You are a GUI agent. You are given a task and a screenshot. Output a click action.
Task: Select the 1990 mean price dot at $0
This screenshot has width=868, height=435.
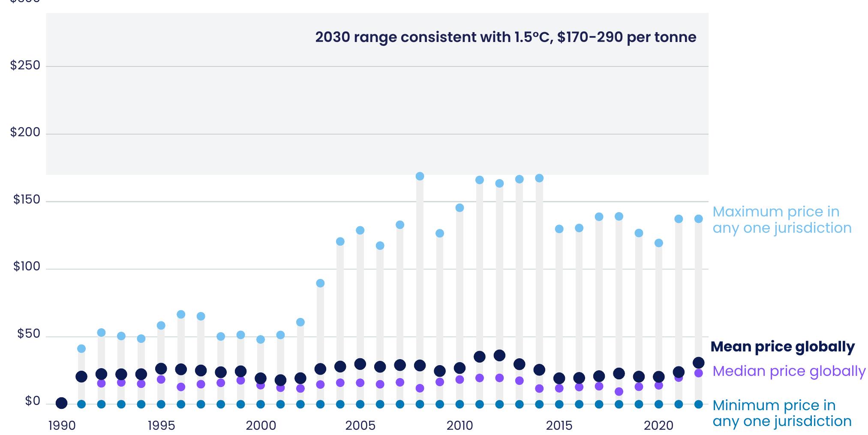tap(61, 403)
